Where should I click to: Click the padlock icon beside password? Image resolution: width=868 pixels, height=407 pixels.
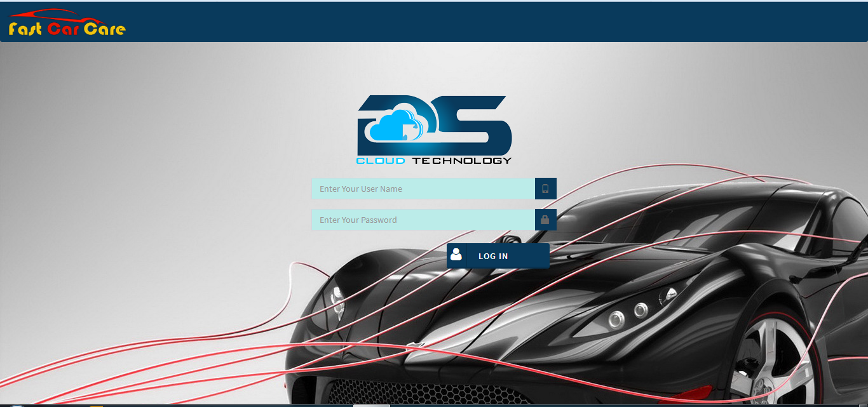click(x=545, y=220)
